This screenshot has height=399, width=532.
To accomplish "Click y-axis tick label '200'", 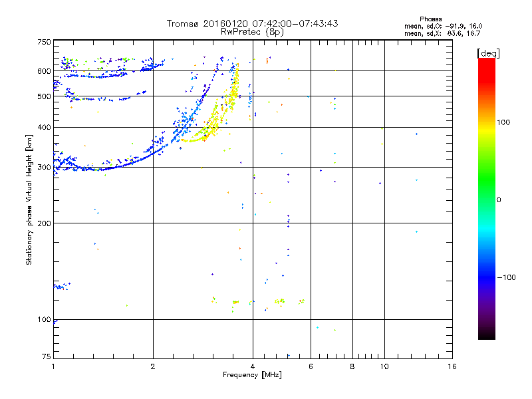I will pos(44,223).
